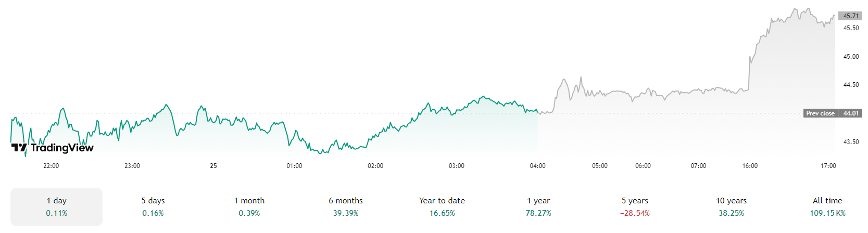
Task: Choose the 1 month time range
Action: coord(249,206)
